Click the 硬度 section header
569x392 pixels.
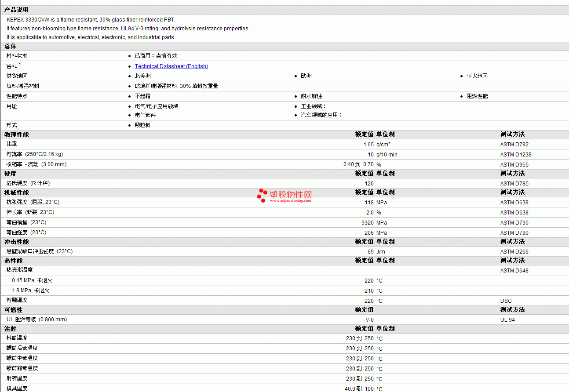click(x=11, y=174)
